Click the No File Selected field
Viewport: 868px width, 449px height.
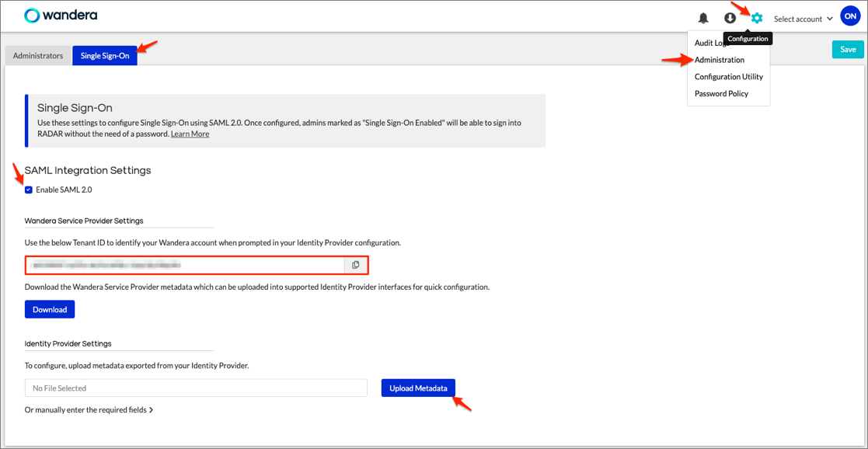(x=196, y=388)
